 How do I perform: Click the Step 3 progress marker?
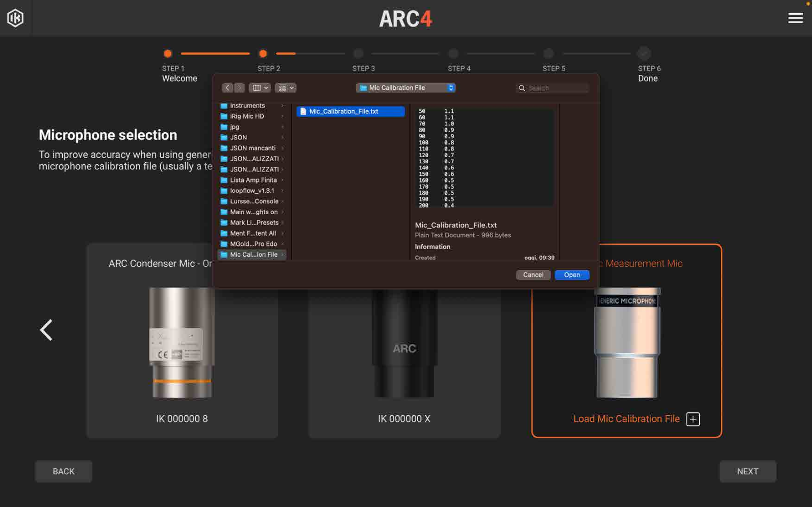(358, 53)
